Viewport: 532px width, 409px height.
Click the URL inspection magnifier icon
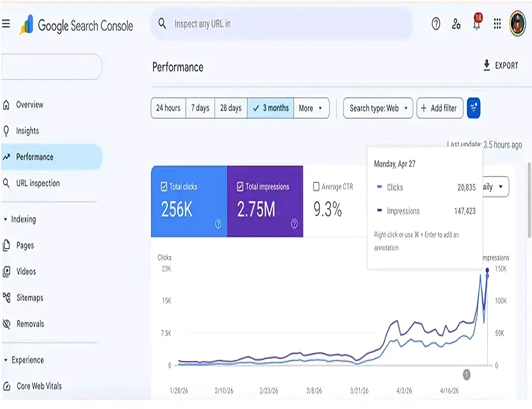coord(6,183)
